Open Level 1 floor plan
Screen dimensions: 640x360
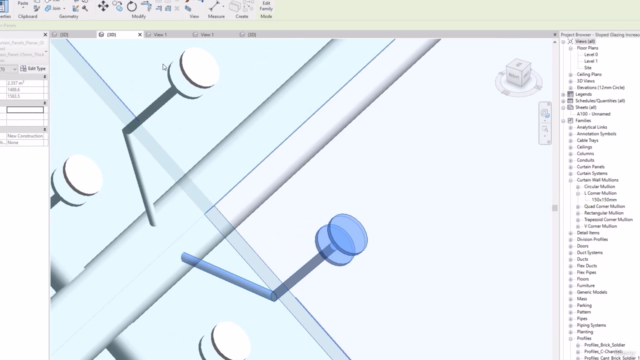(591, 61)
